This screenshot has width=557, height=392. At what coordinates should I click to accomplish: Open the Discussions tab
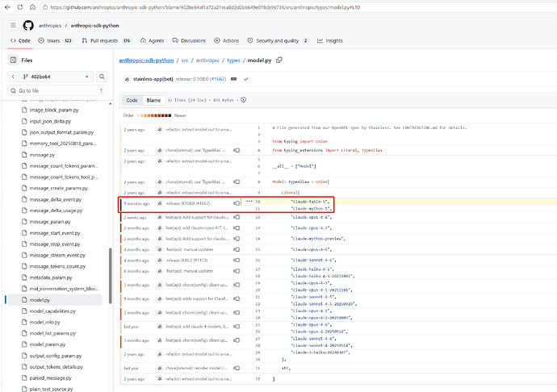click(189, 40)
